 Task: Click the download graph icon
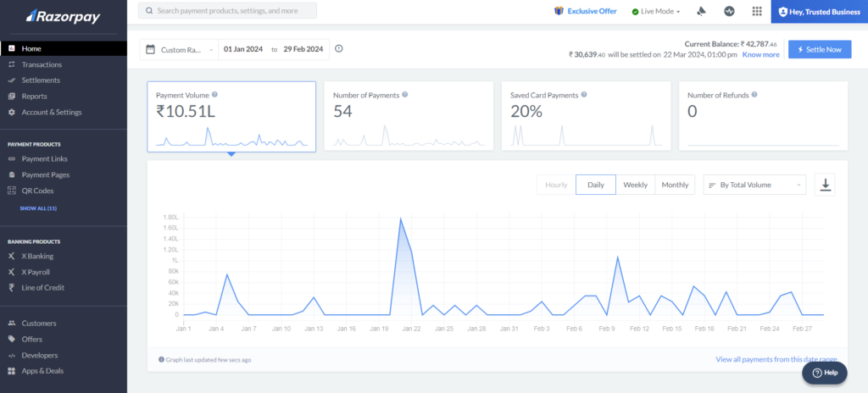[x=826, y=185]
